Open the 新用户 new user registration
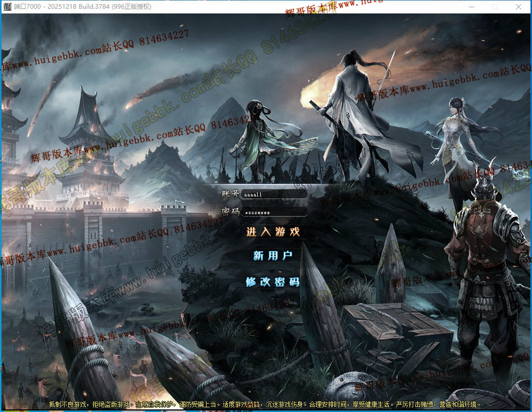The image size is (532, 412). [273, 255]
